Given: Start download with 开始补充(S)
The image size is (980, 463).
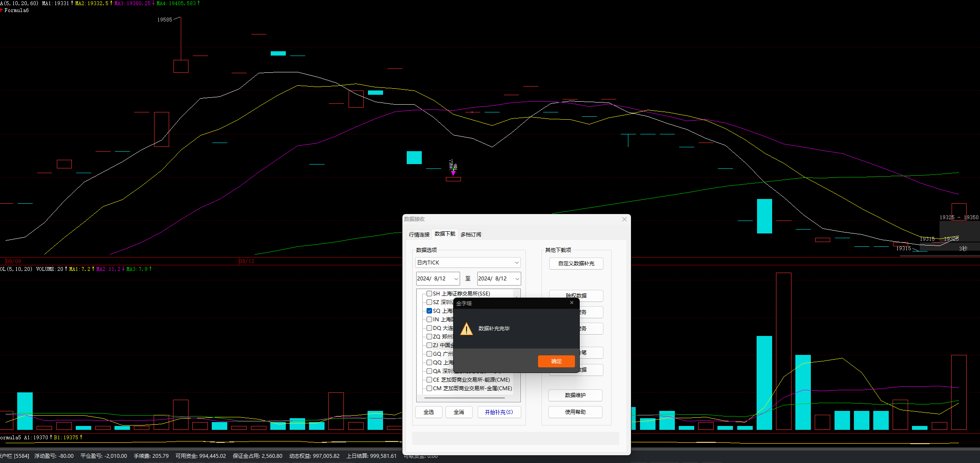Looking at the screenshot, I should pos(499,412).
